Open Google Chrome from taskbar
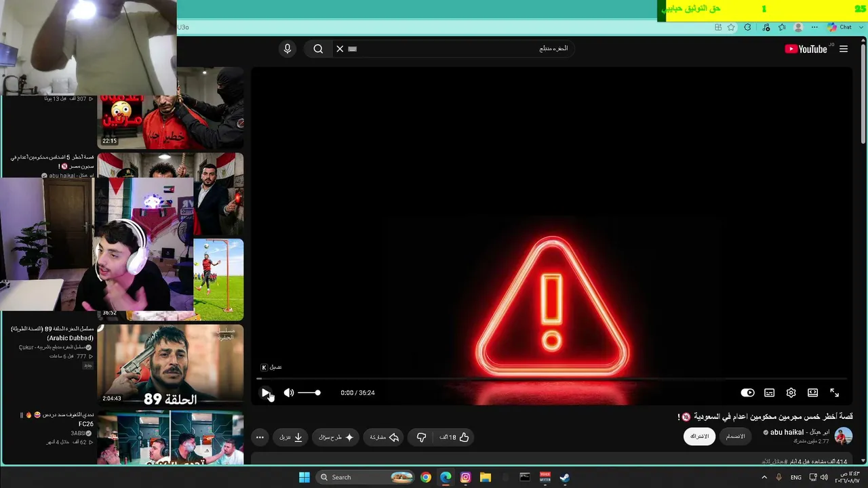Screen dimensions: 868x488 [425, 477]
